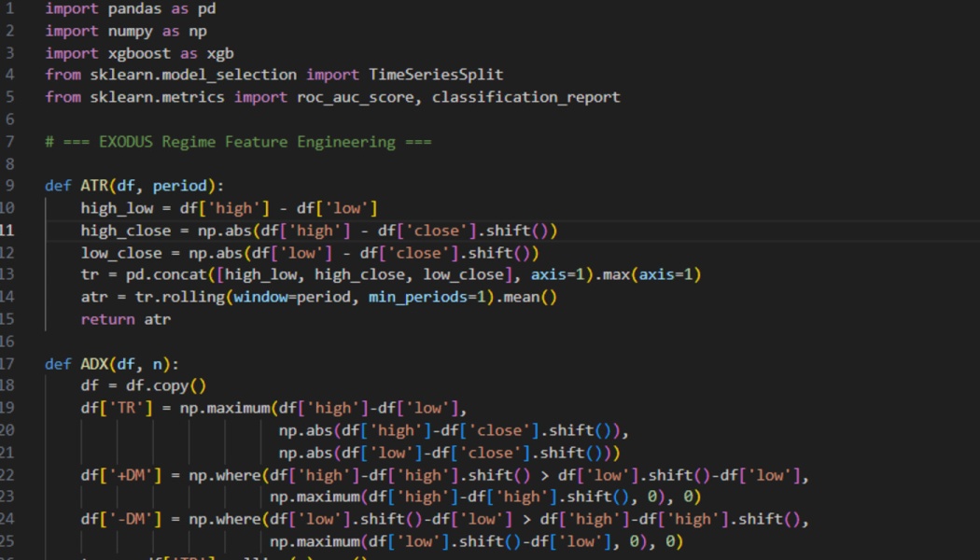Click the function name 'ATR' in its definition

pos(93,186)
